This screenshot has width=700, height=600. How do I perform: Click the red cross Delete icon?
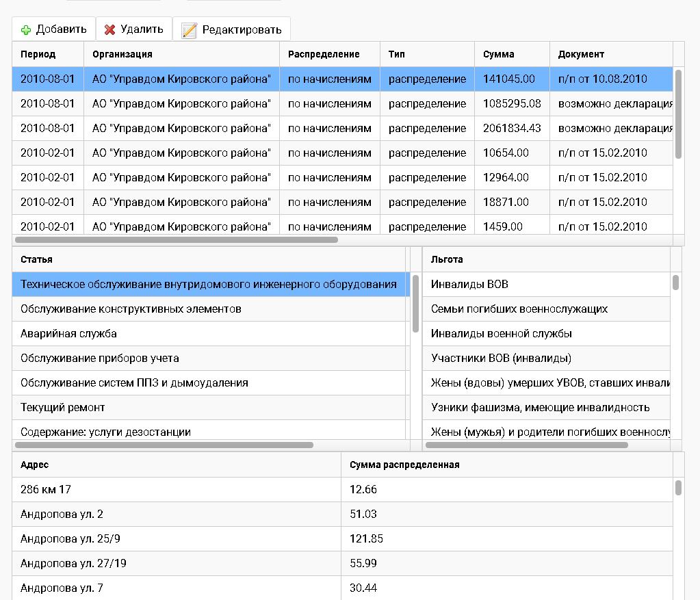(109, 29)
